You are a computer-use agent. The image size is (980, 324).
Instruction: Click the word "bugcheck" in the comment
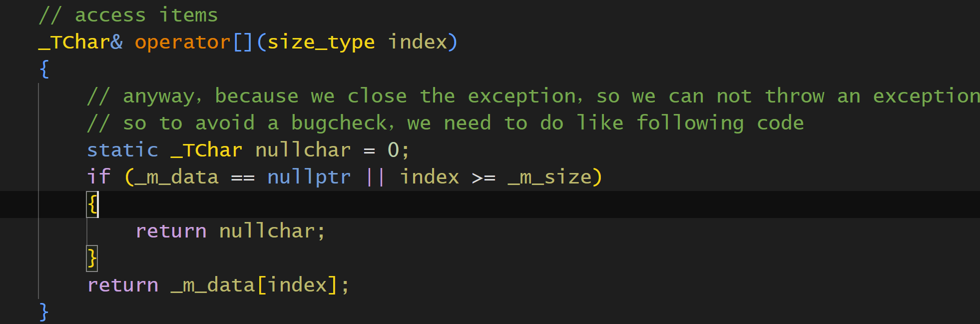[x=340, y=123]
